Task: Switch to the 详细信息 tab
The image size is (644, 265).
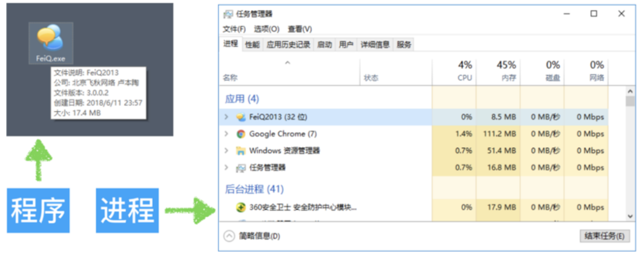Action: tap(375, 45)
